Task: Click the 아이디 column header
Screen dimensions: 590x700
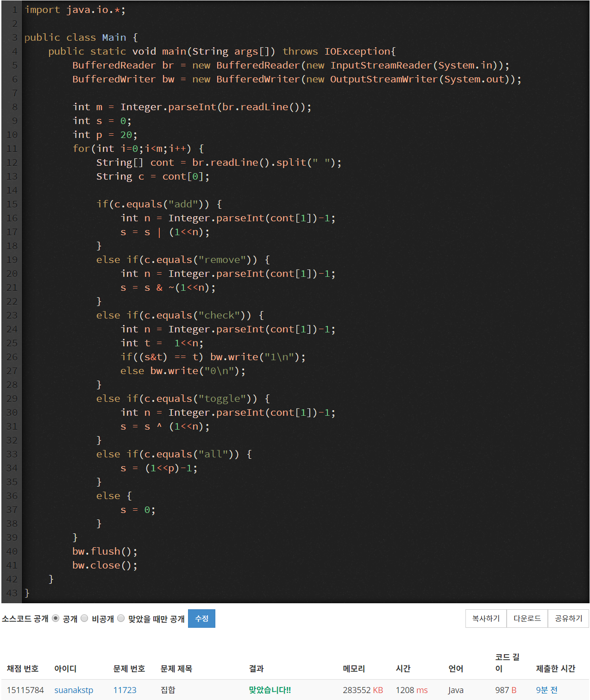Action: pyautogui.click(x=65, y=669)
